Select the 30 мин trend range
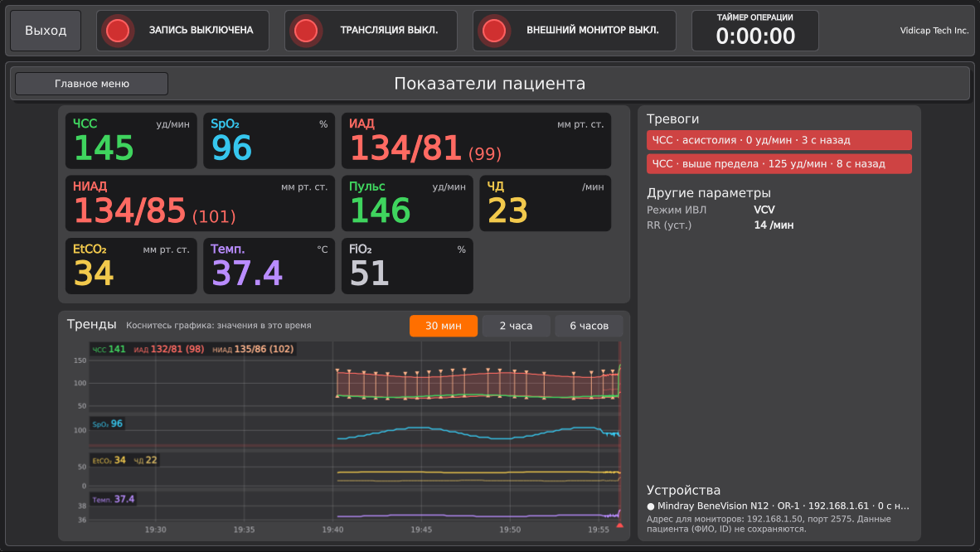 click(x=443, y=326)
